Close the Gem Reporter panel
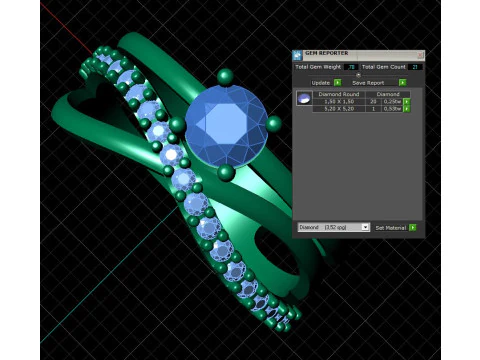Image resolution: width=480 pixels, height=360 pixels. tap(420, 55)
